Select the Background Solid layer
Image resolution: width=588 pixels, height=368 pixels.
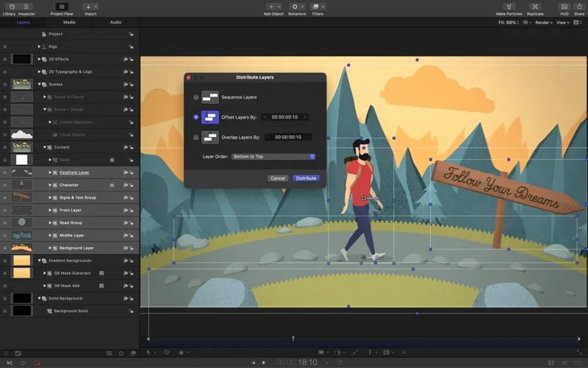point(70,311)
